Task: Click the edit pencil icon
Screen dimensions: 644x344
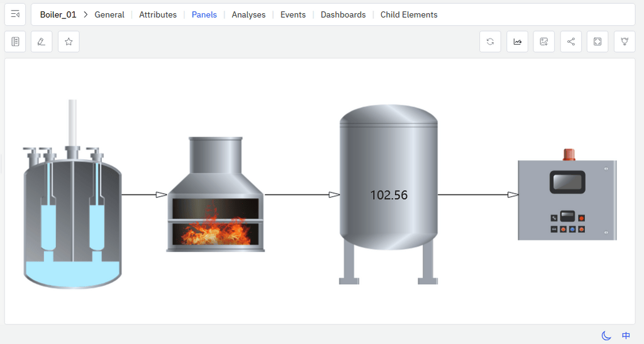Action: click(x=42, y=42)
